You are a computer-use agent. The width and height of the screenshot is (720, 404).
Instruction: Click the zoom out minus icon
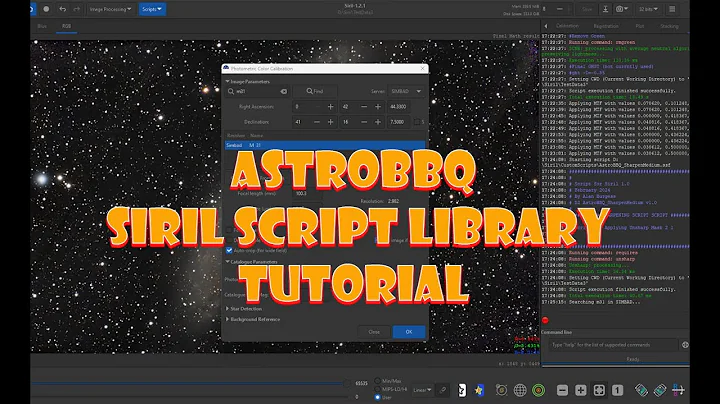tap(562, 390)
